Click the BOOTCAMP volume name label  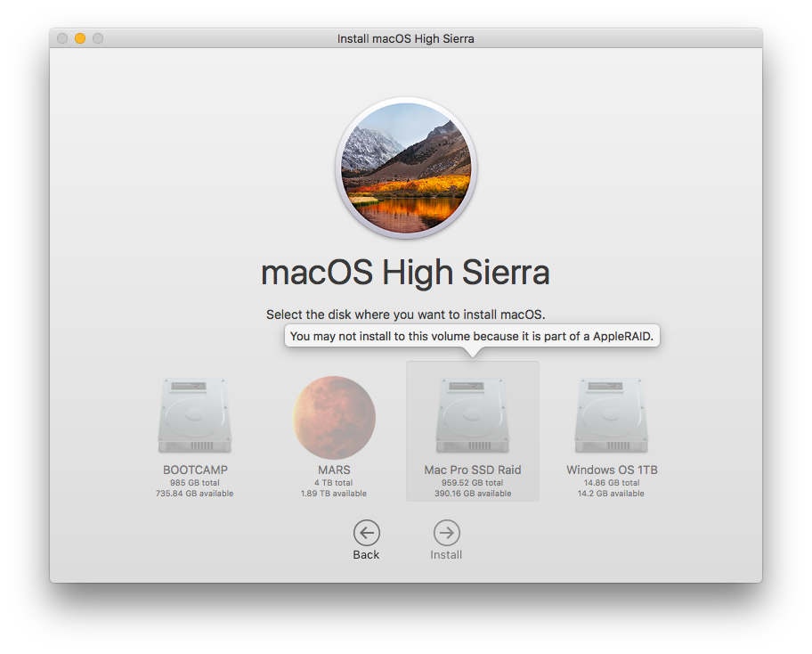coord(195,470)
